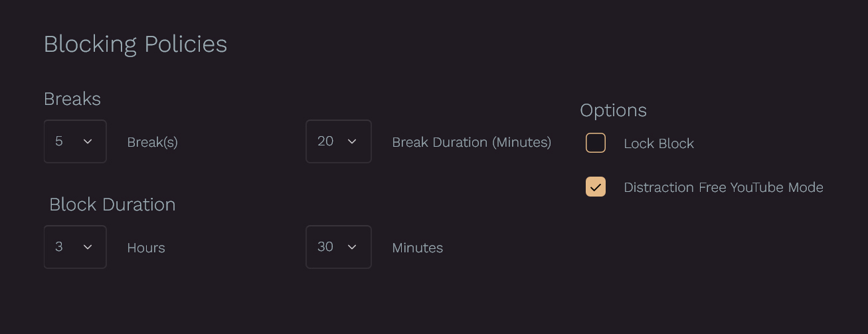
Task: Click the chevron arrow in the Break(s) dropdown
Action: tap(88, 141)
